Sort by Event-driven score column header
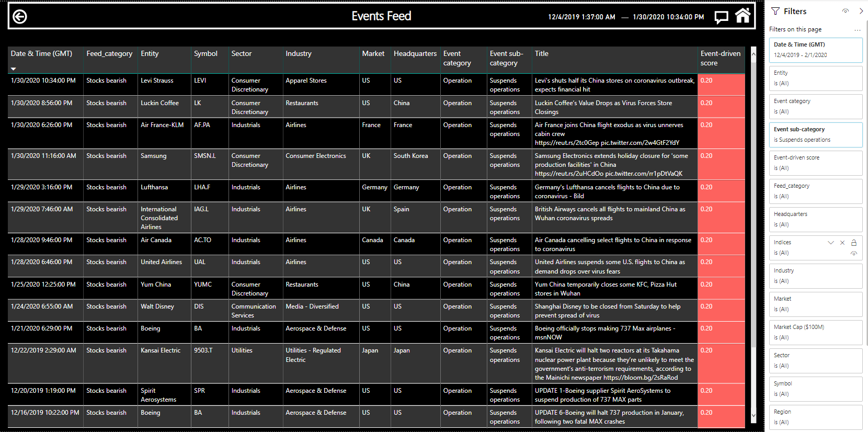Screen dimensions: 868x432 (x=721, y=59)
